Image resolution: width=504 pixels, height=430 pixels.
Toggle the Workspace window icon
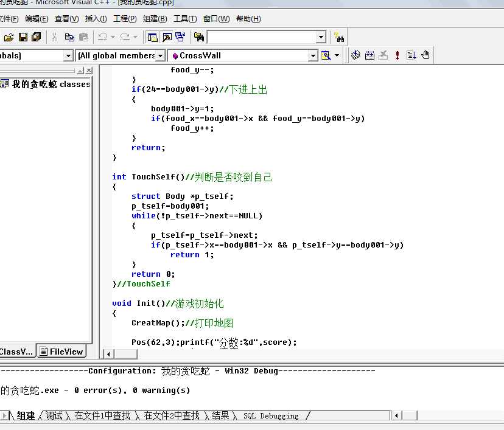pos(152,37)
